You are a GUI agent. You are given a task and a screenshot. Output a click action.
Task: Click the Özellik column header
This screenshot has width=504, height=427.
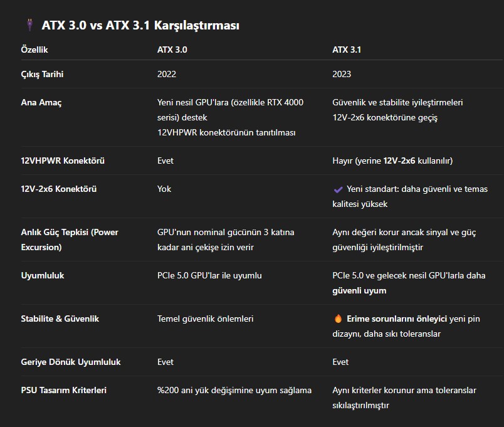point(34,50)
